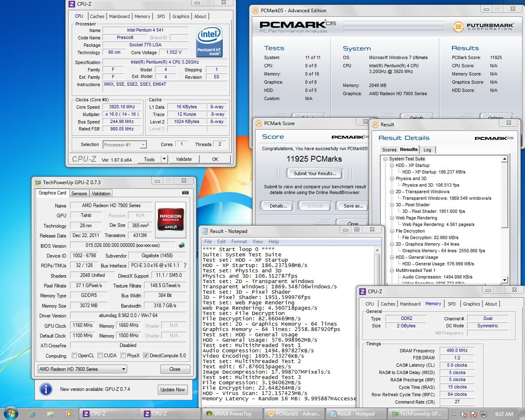The width and height of the screenshot is (525, 420).
Task: Switch to GPU-Z Sensors tab
Action: pyautogui.click(x=79, y=194)
